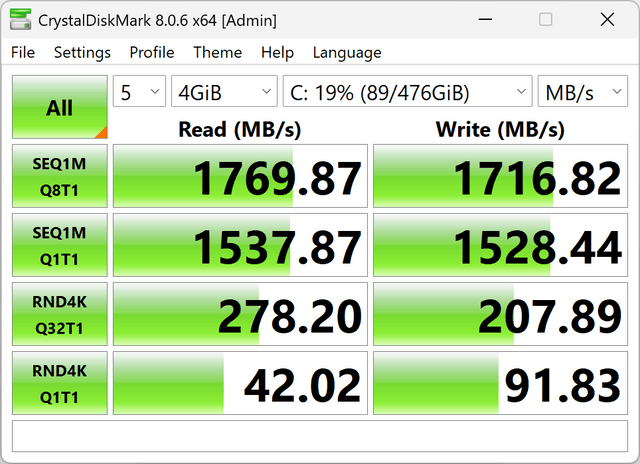The height and width of the screenshot is (464, 640).
Task: Click the SEQ1M Q1T1 write value 1528.44
Action: click(x=500, y=245)
